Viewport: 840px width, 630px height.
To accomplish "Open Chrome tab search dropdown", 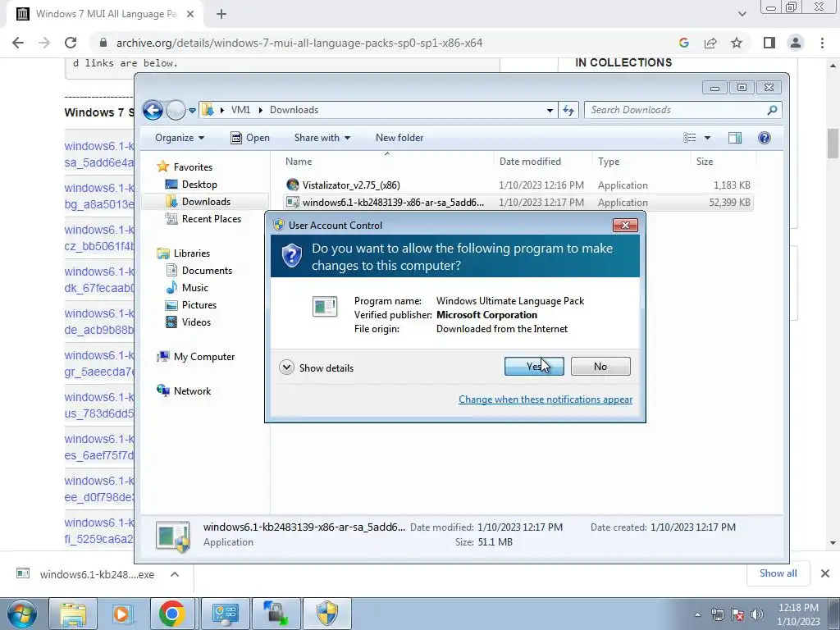I will point(742,14).
